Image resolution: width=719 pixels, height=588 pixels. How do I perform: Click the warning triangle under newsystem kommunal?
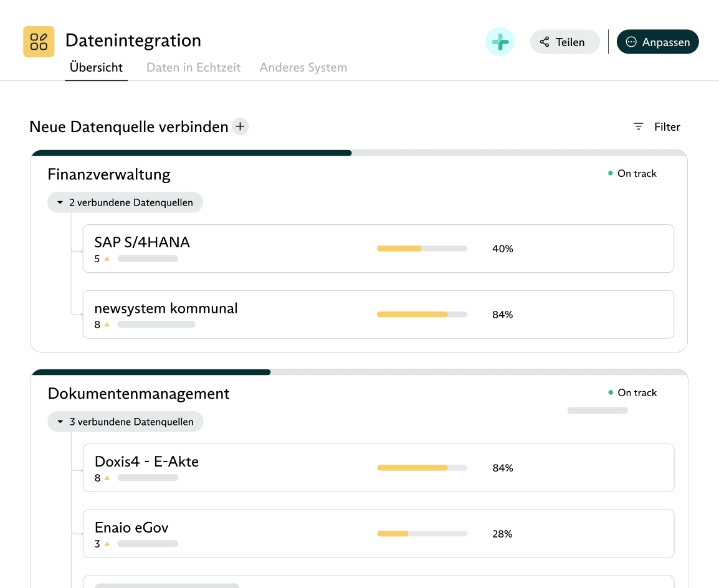[107, 325]
